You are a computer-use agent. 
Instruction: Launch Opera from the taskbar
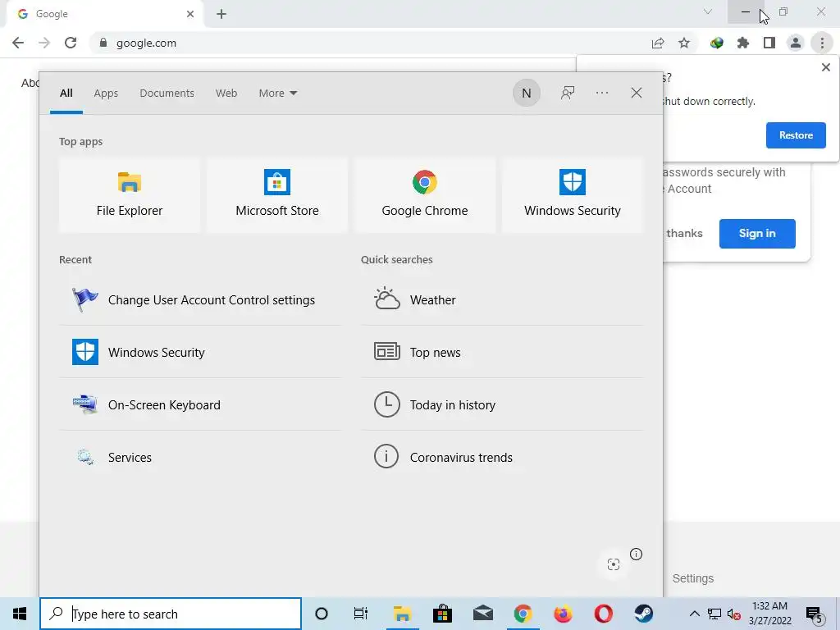(x=603, y=614)
